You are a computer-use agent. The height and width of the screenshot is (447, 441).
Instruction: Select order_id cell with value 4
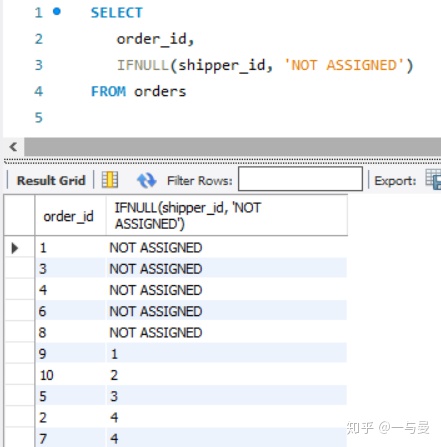pyautogui.click(x=70, y=290)
